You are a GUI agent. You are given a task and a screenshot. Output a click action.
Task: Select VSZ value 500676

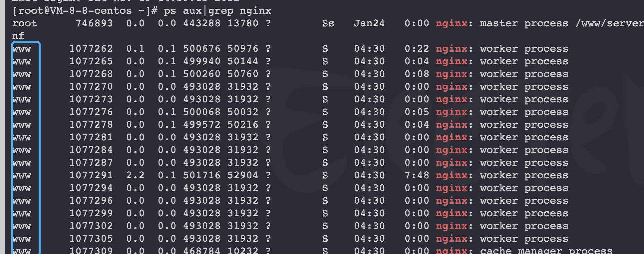[202, 49]
